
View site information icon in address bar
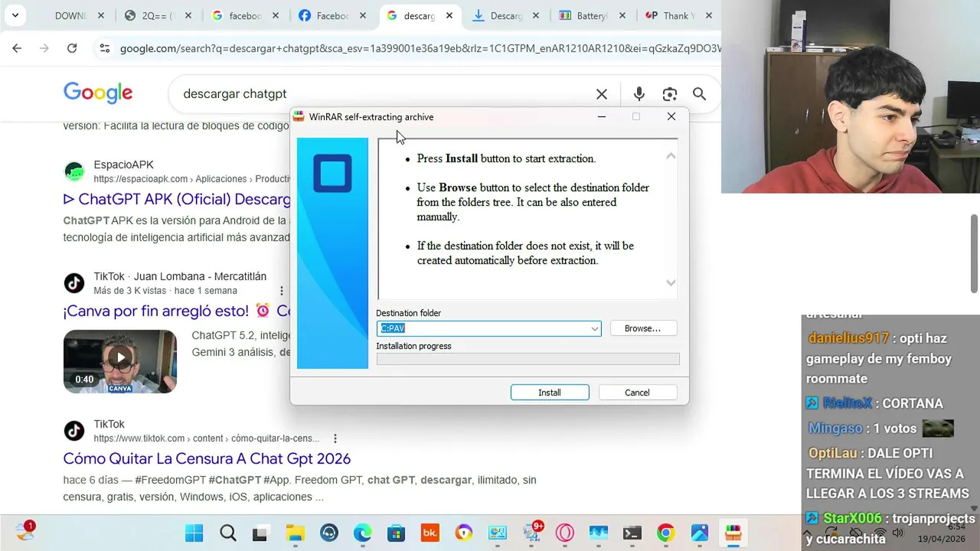point(105,48)
